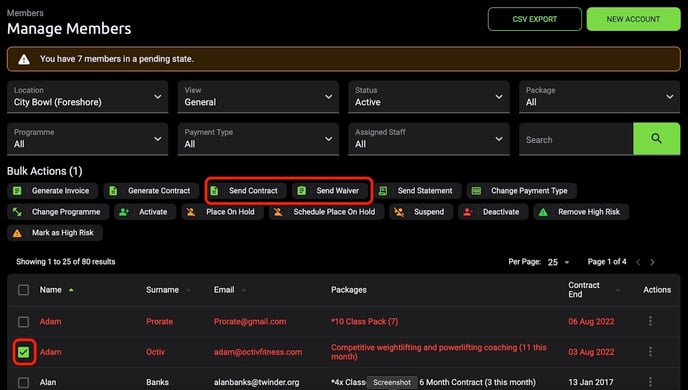Click the Activate person icon
The width and height of the screenshot is (688, 390).
click(124, 212)
